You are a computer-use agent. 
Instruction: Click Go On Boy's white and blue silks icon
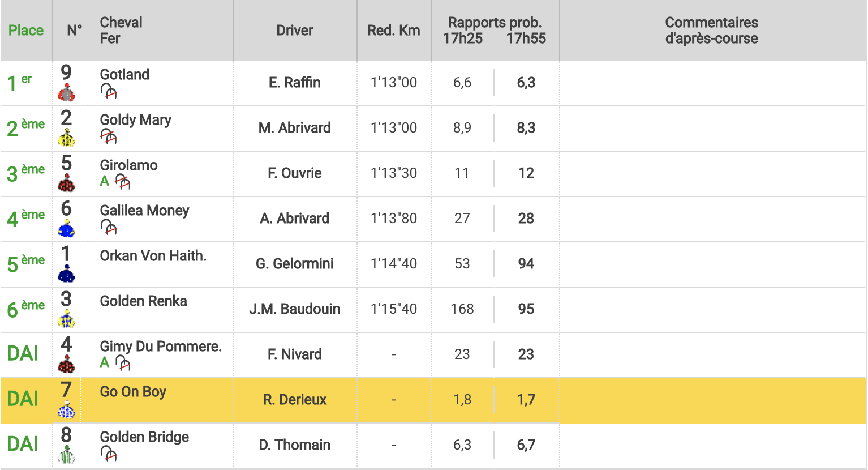click(x=66, y=409)
